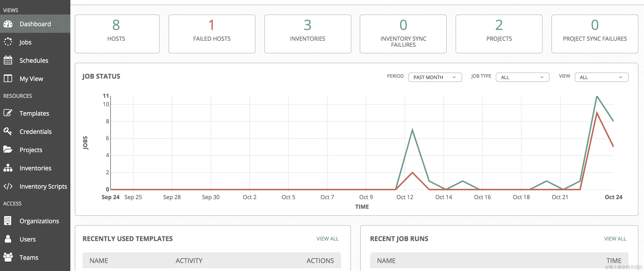View all recent job runs
Viewport: 644px width, 271px height.
click(x=615, y=239)
